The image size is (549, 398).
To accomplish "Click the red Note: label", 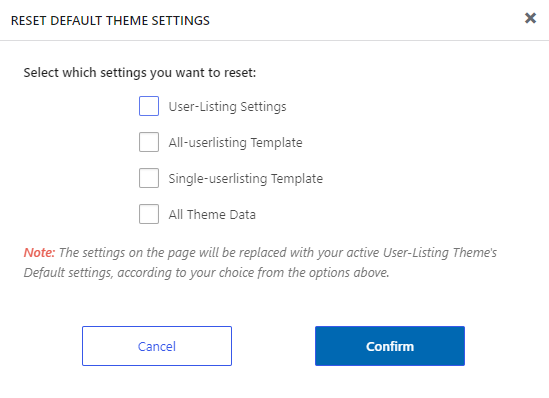I will [x=39, y=252].
